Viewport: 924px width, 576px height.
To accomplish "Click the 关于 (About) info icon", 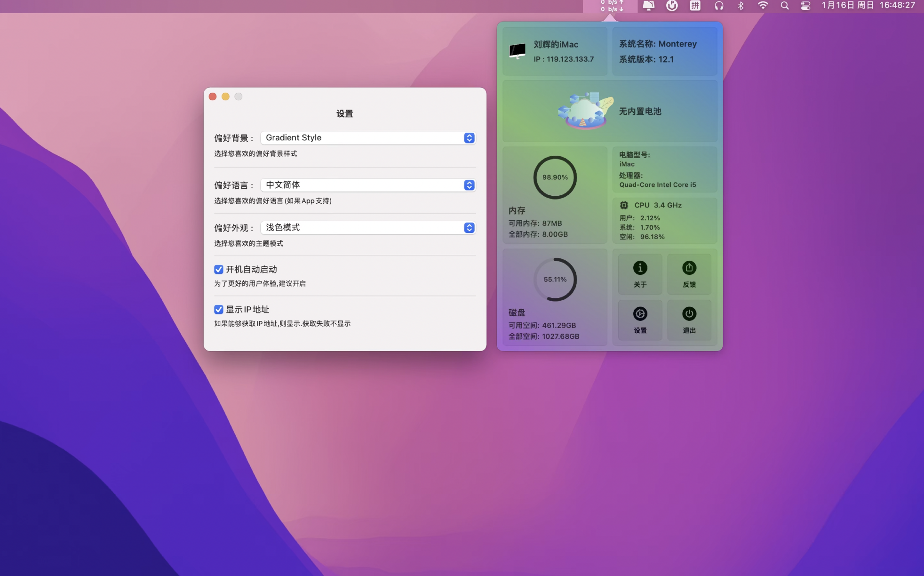I will point(640,268).
